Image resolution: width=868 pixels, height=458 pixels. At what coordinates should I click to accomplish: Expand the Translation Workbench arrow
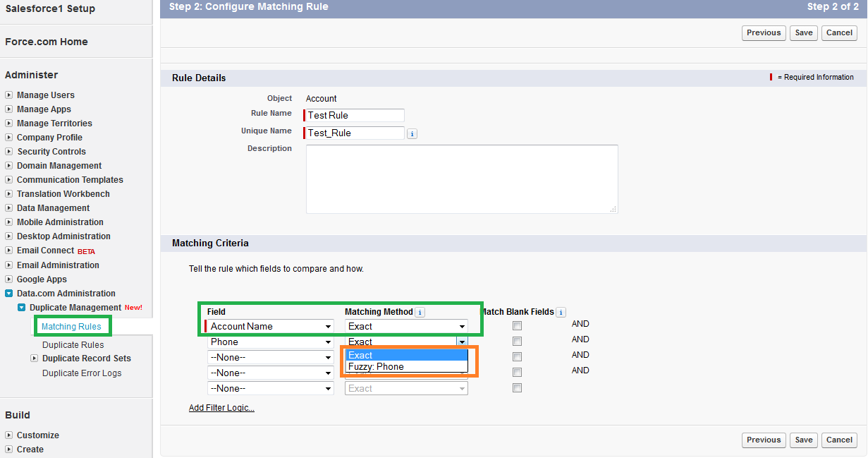[x=8, y=194]
